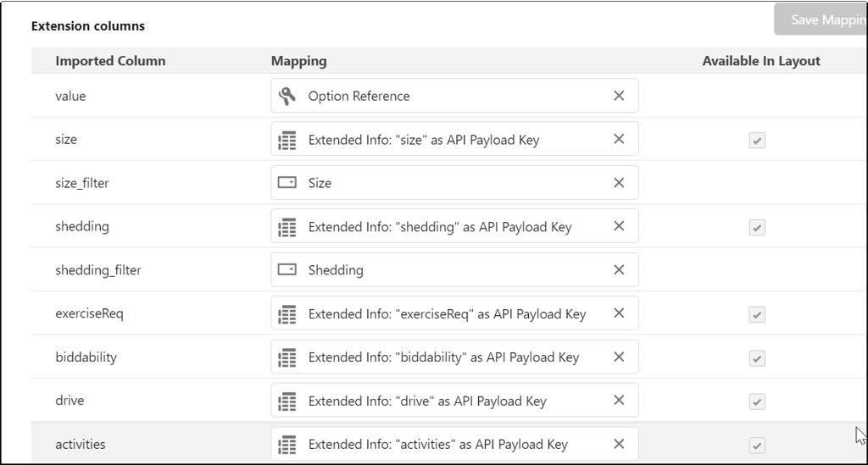
Task: Click the Imported Column header
Action: click(110, 61)
